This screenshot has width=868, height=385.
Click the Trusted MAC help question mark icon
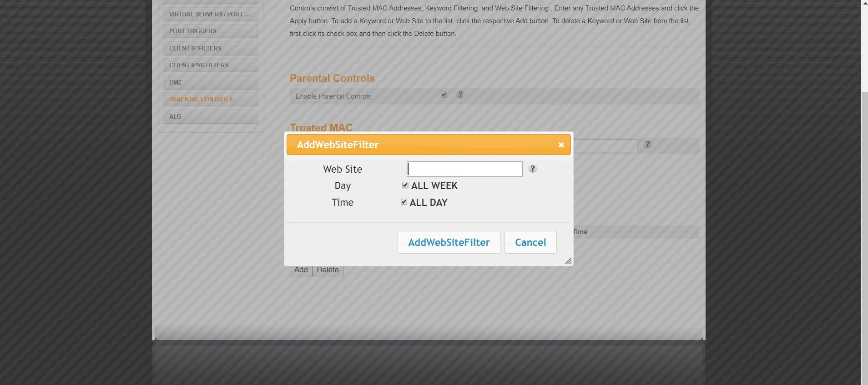tap(648, 144)
